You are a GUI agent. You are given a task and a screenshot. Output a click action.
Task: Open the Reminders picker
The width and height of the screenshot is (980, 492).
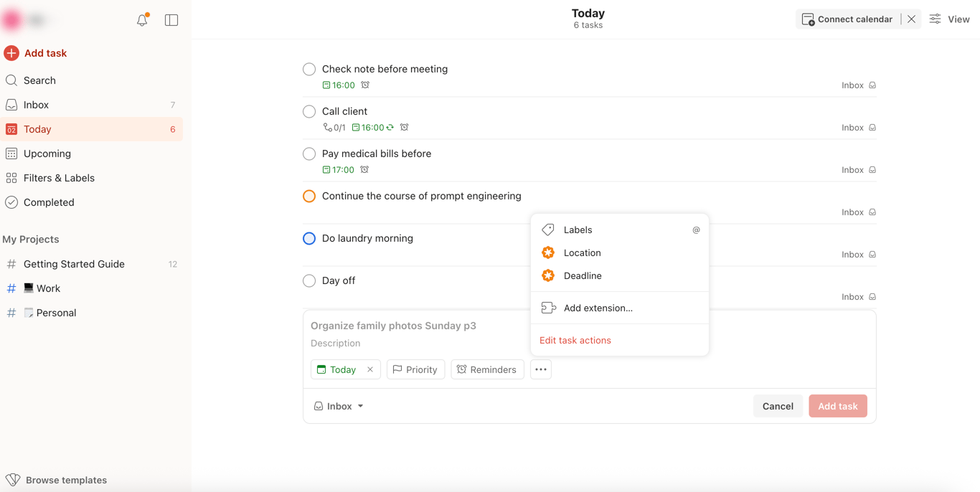click(487, 369)
